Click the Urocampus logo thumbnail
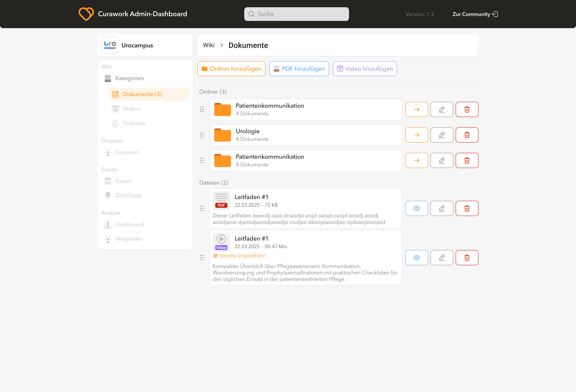Image resolution: width=576 pixels, height=392 pixels. click(x=110, y=45)
